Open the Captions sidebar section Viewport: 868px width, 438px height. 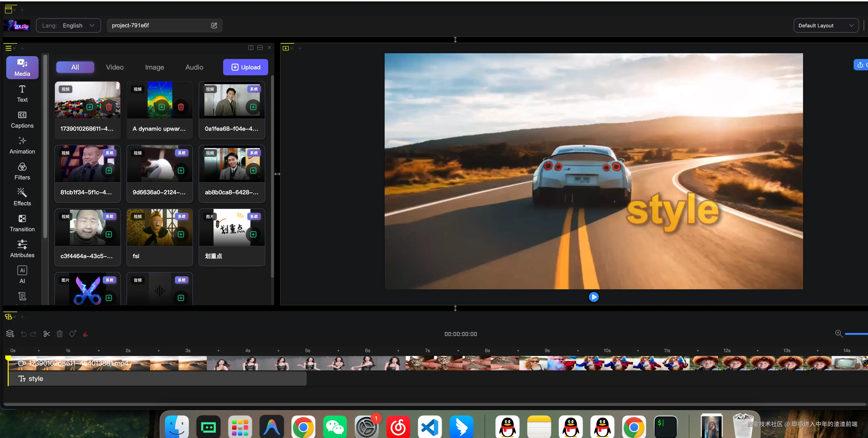22,120
